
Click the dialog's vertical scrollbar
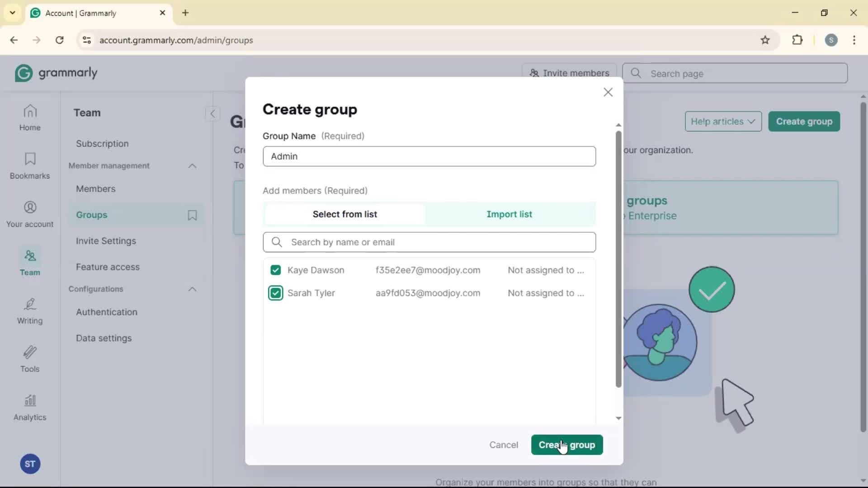click(618, 258)
